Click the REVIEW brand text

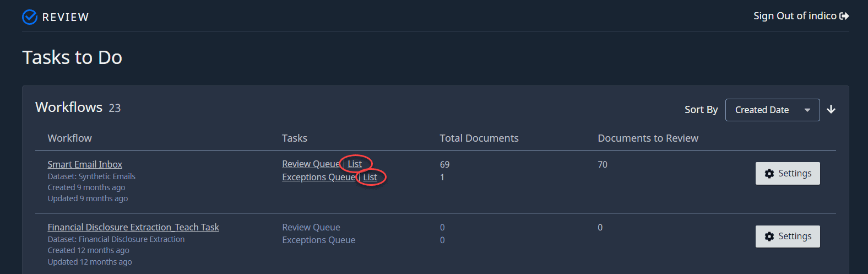[66, 17]
